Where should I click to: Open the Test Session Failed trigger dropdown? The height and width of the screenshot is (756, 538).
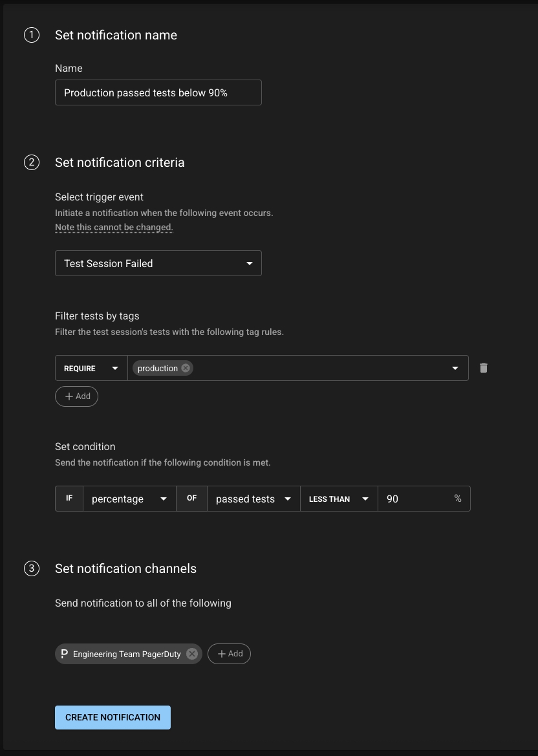pos(158,263)
